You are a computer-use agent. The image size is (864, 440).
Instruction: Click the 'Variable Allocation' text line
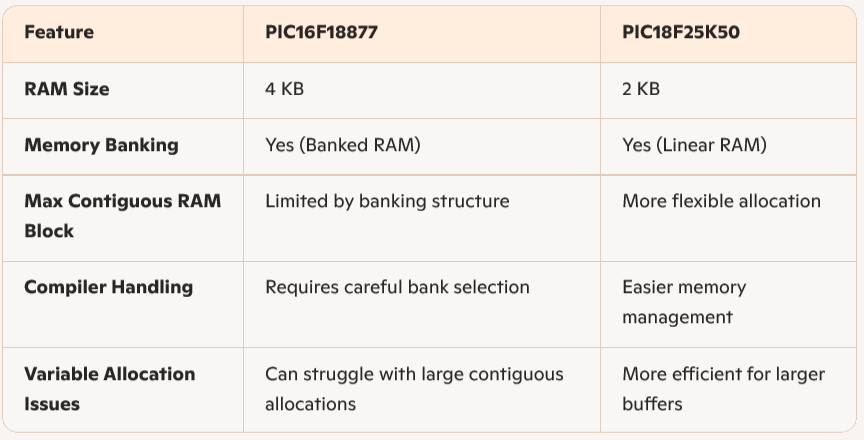(x=110, y=374)
